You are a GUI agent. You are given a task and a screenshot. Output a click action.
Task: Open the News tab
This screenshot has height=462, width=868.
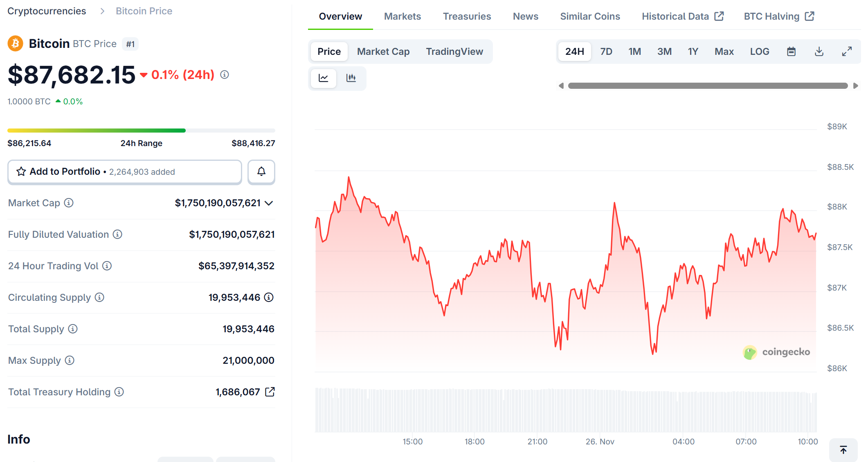(525, 16)
